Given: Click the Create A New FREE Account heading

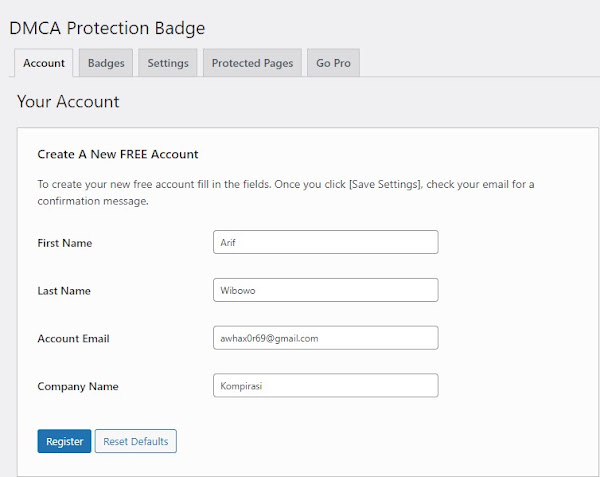Looking at the screenshot, I should [x=118, y=154].
